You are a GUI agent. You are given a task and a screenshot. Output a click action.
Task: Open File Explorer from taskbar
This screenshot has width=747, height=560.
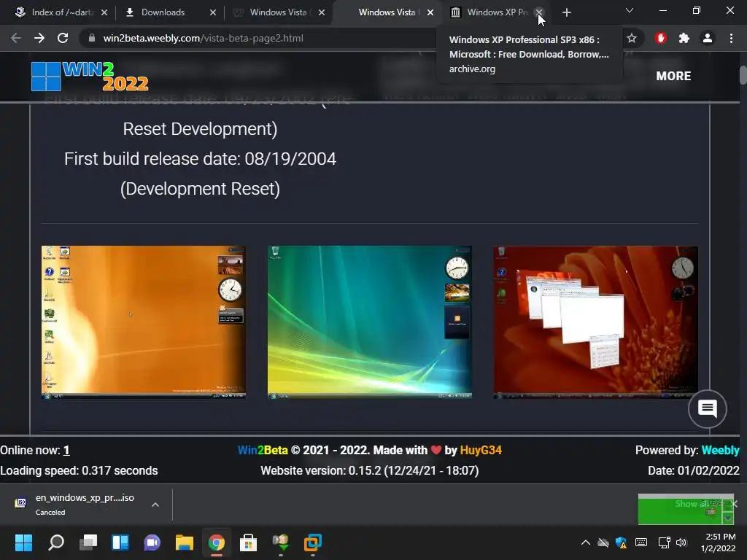[x=185, y=542]
